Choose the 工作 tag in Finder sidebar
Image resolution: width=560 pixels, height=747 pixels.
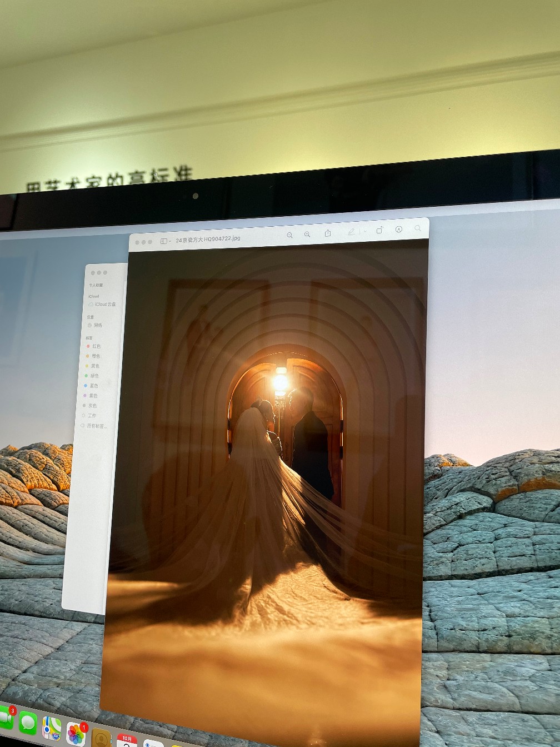(x=89, y=416)
